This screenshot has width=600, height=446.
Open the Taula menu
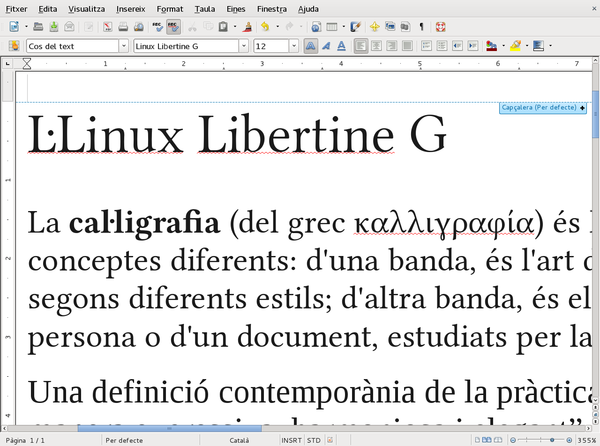(205, 9)
